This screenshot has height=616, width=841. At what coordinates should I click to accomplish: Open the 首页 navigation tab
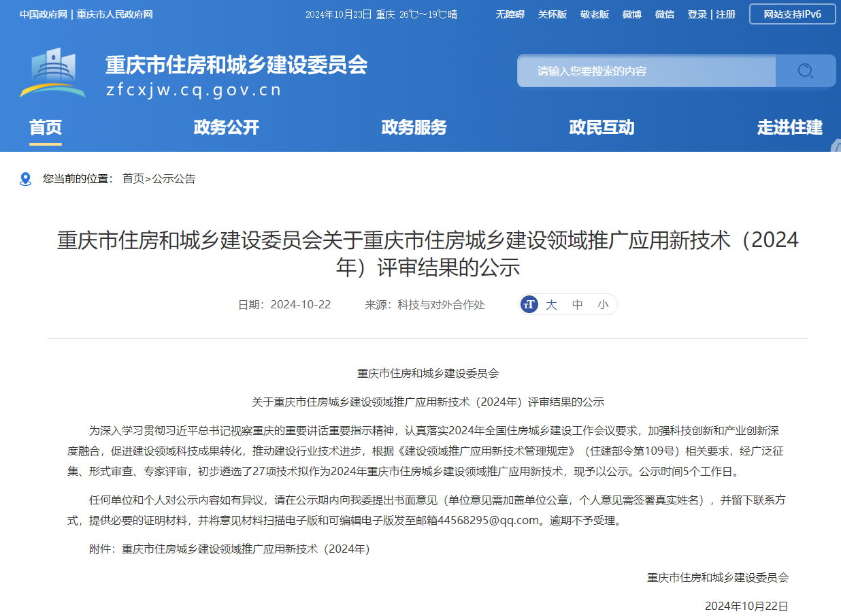[46, 127]
